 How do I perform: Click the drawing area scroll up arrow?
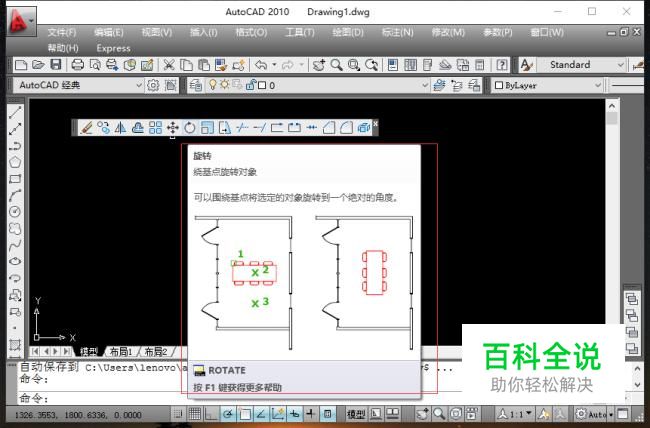pyautogui.click(x=612, y=106)
